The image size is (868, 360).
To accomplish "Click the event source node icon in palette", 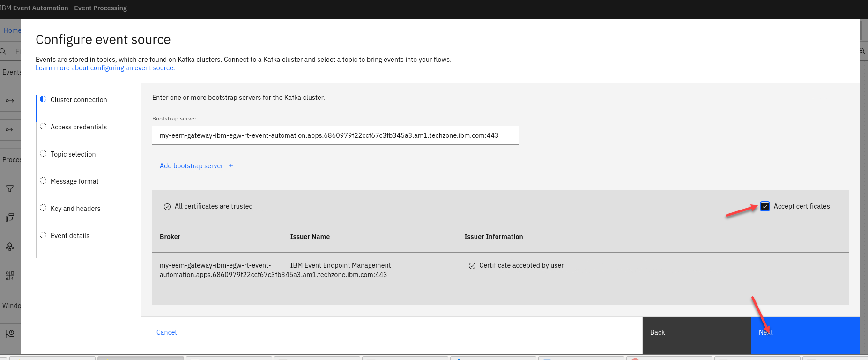I will click(x=10, y=101).
